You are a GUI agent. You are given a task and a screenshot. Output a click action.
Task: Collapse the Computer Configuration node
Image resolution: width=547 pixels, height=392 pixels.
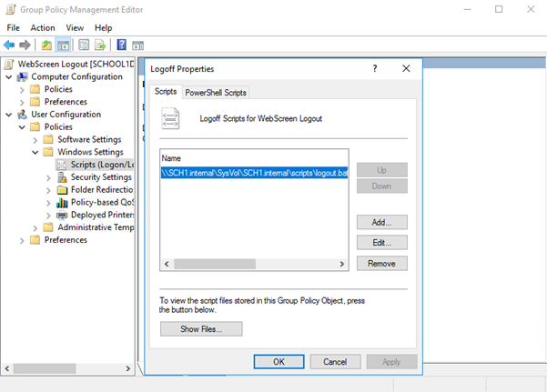pyautogui.click(x=9, y=76)
